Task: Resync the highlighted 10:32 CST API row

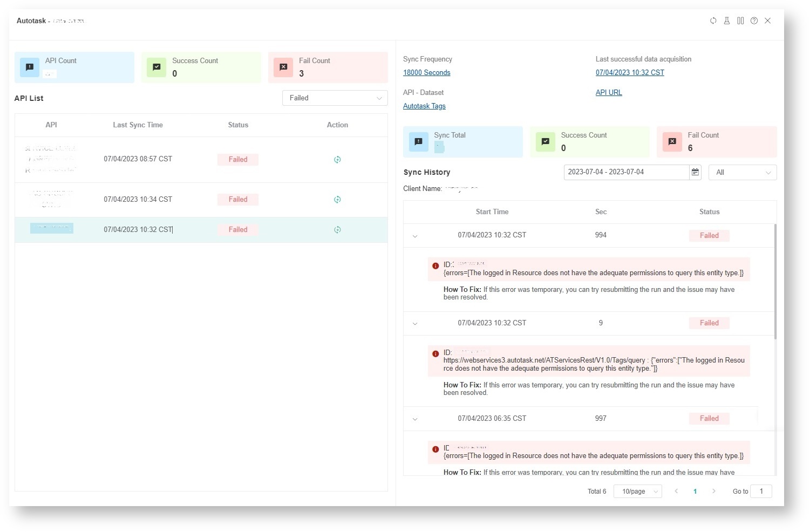Action: [x=337, y=230]
